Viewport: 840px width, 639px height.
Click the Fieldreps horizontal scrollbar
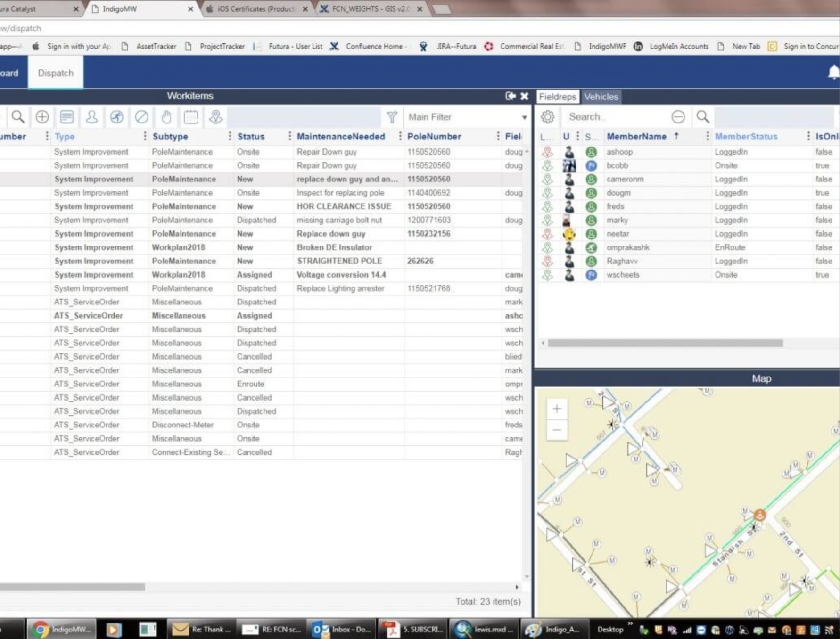pos(665,343)
